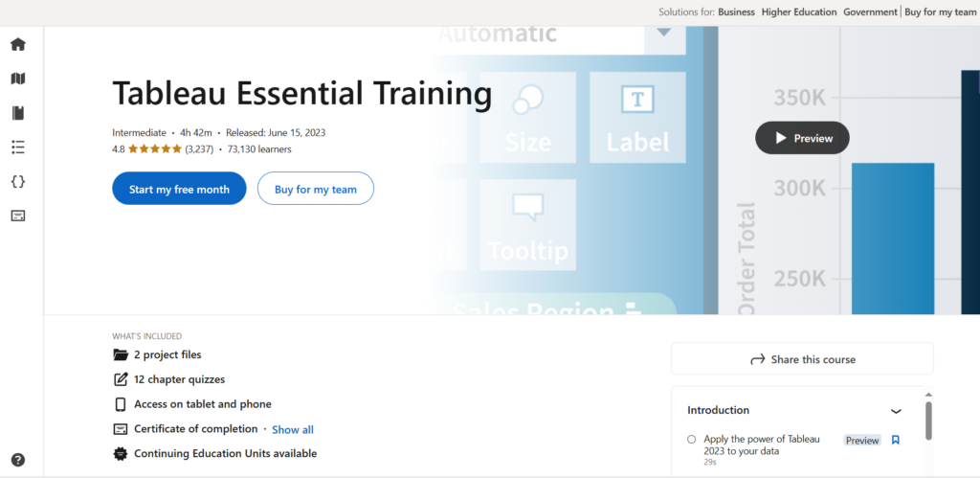Click the course contents scrollbar thumb
The height and width of the screenshot is (478, 980).
point(928,421)
